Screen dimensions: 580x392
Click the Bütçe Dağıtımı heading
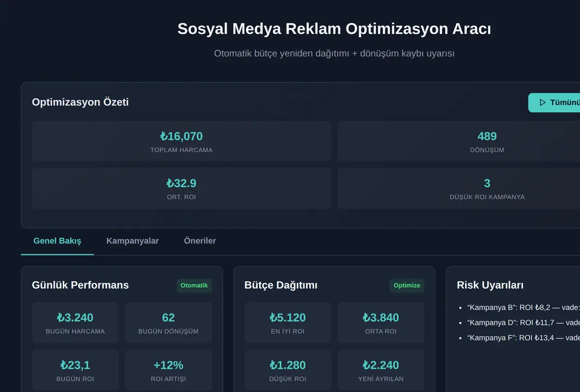point(281,285)
